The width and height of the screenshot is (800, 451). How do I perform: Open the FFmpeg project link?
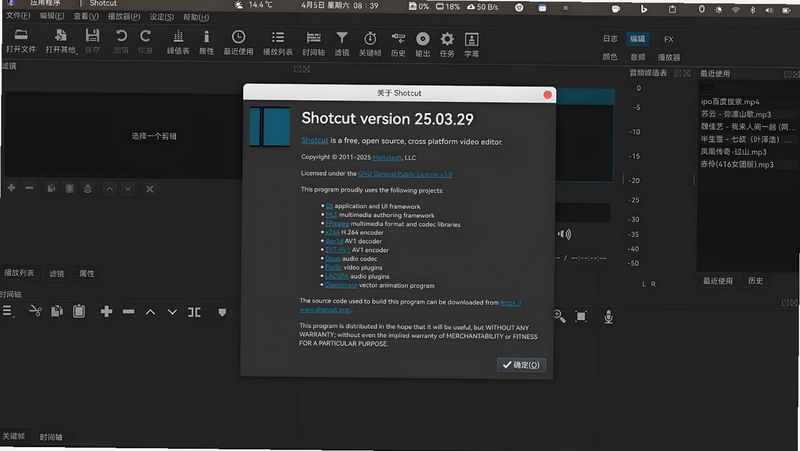pyautogui.click(x=337, y=223)
